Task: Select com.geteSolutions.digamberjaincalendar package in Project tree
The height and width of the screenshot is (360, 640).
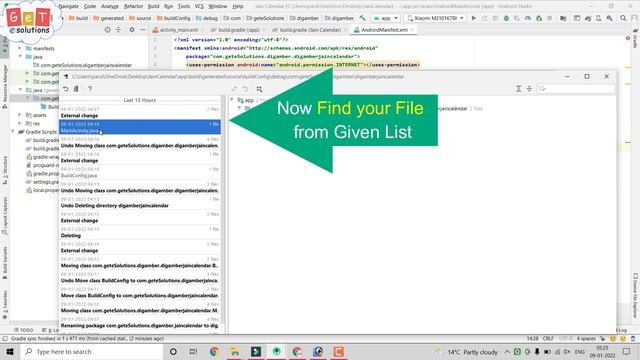Action: point(83,65)
